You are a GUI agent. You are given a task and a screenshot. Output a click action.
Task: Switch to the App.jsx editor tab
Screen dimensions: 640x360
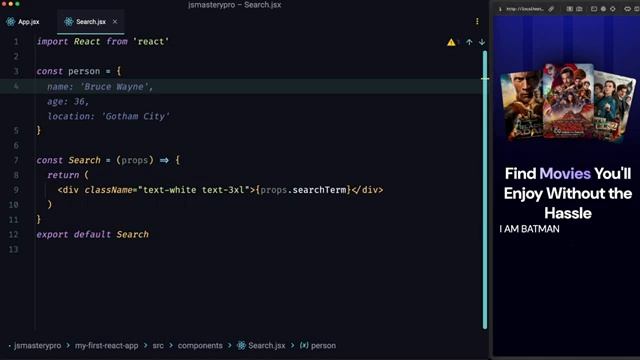[23, 22]
